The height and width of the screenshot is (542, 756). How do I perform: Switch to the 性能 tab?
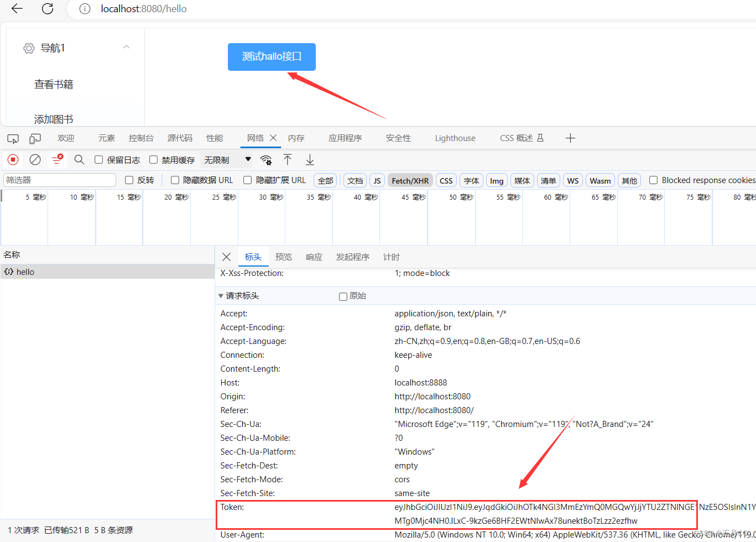tap(215, 138)
